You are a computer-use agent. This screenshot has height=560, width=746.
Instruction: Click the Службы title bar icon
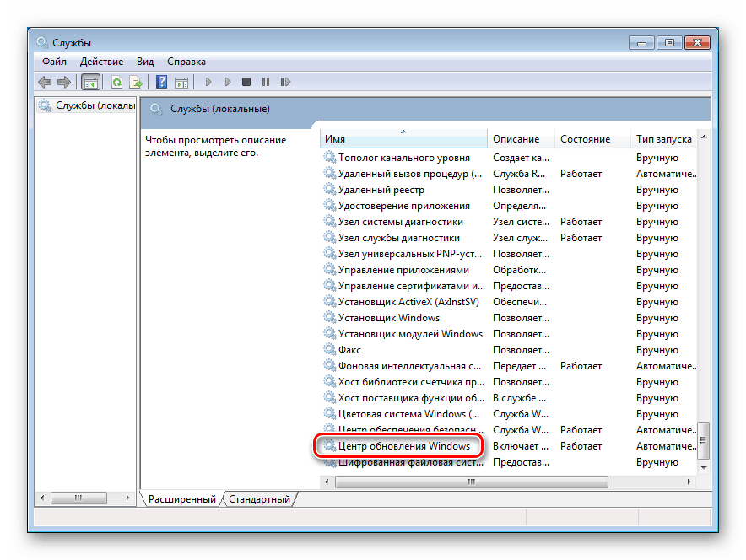42,42
